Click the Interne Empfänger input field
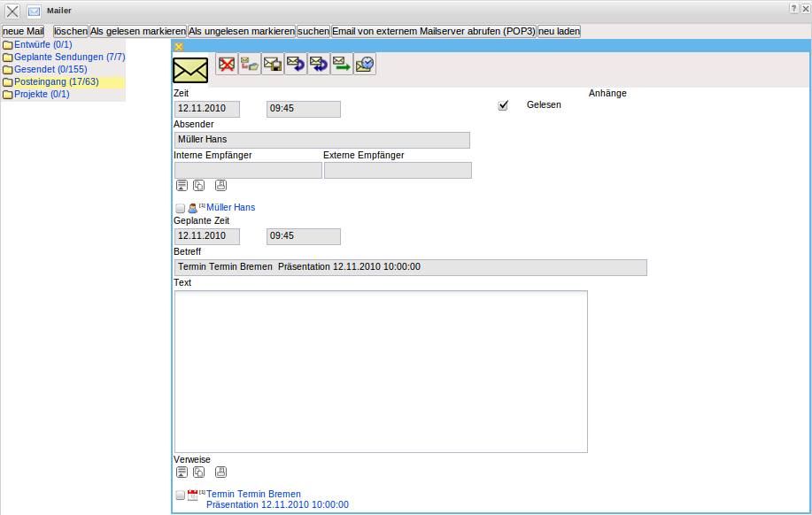 click(248, 170)
